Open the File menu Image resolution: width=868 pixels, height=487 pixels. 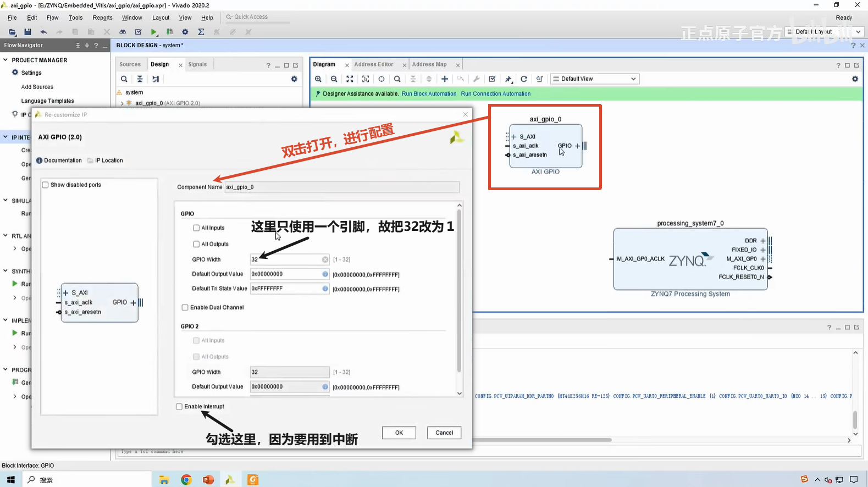tap(12, 18)
